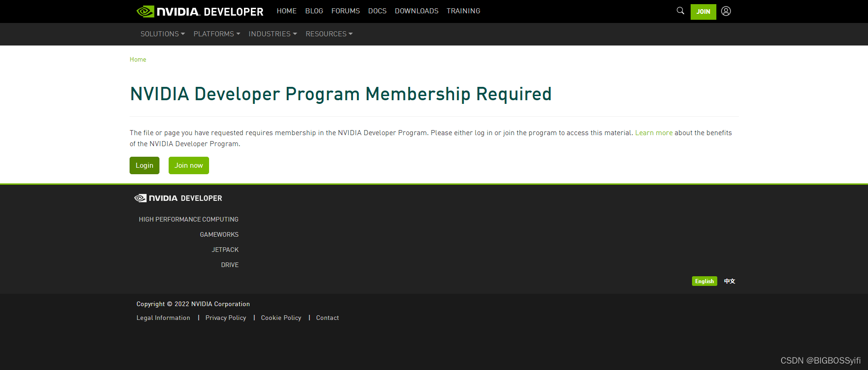Screen dimensions: 868x370
Task: Open the TRAINING navigation item
Action: (464, 11)
